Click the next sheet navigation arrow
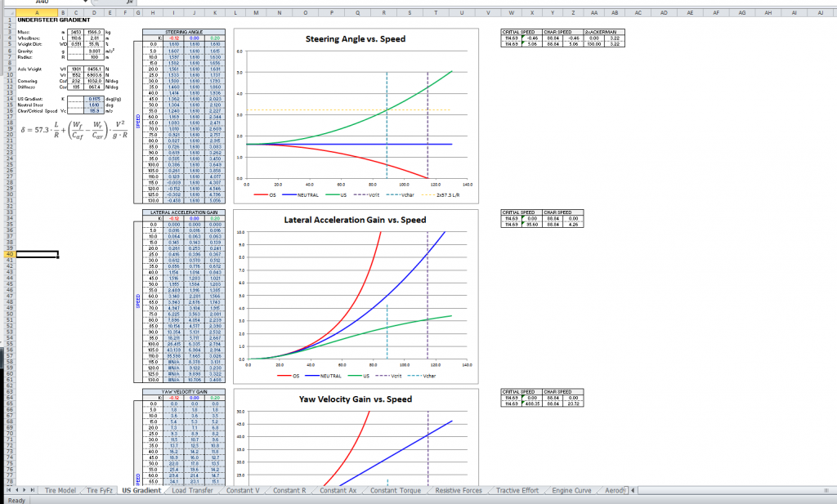 tap(25, 490)
